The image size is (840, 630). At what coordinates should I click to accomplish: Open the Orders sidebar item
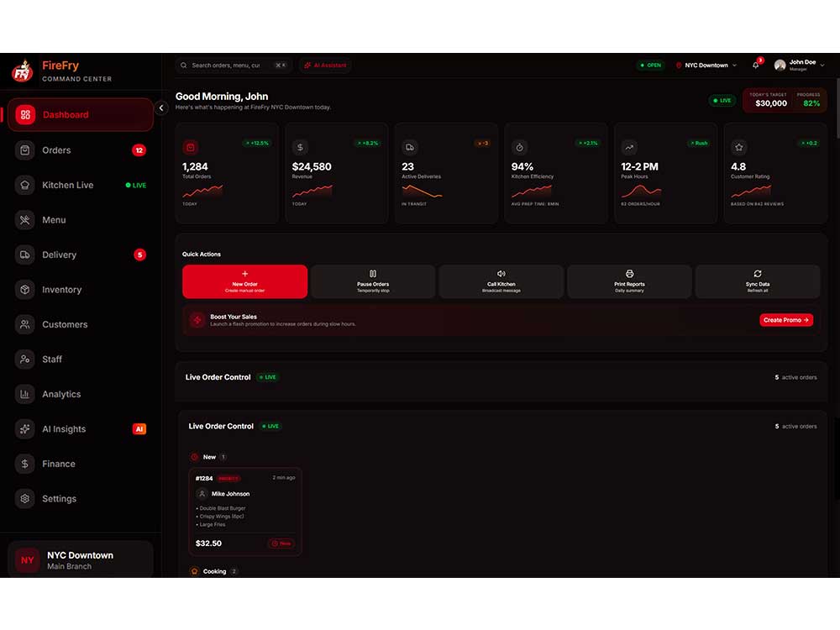(x=81, y=150)
